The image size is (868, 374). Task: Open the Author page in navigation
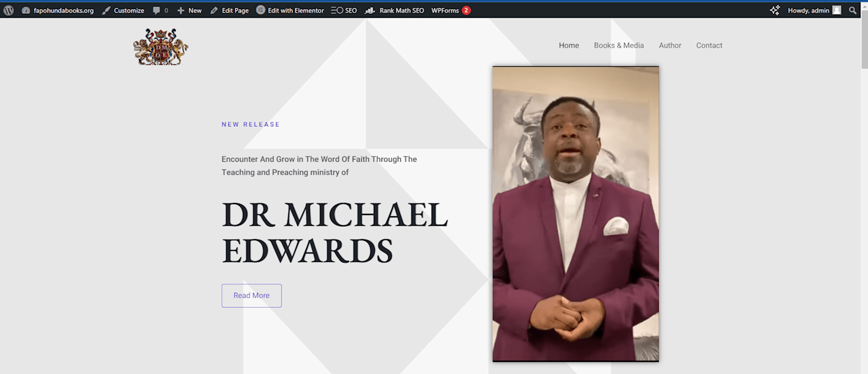click(670, 45)
